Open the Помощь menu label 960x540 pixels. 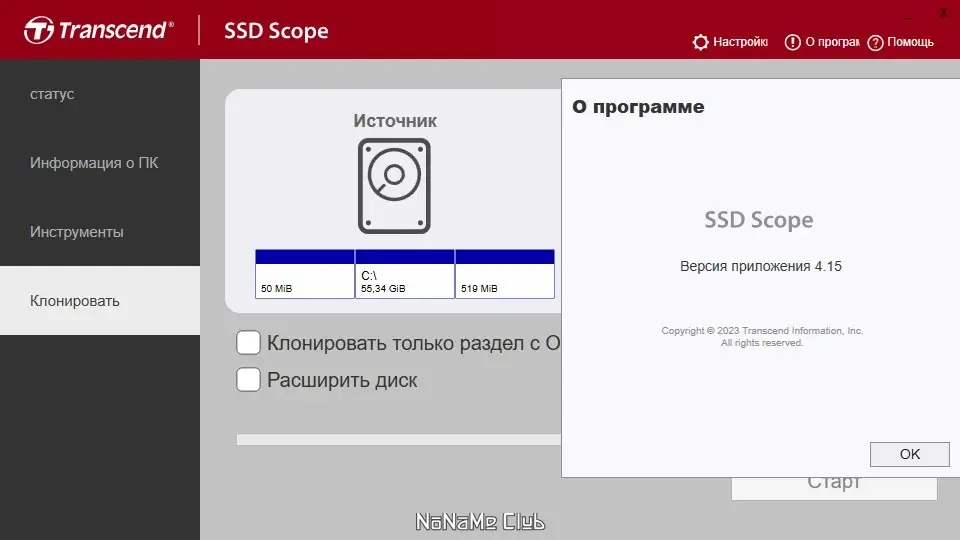click(910, 42)
